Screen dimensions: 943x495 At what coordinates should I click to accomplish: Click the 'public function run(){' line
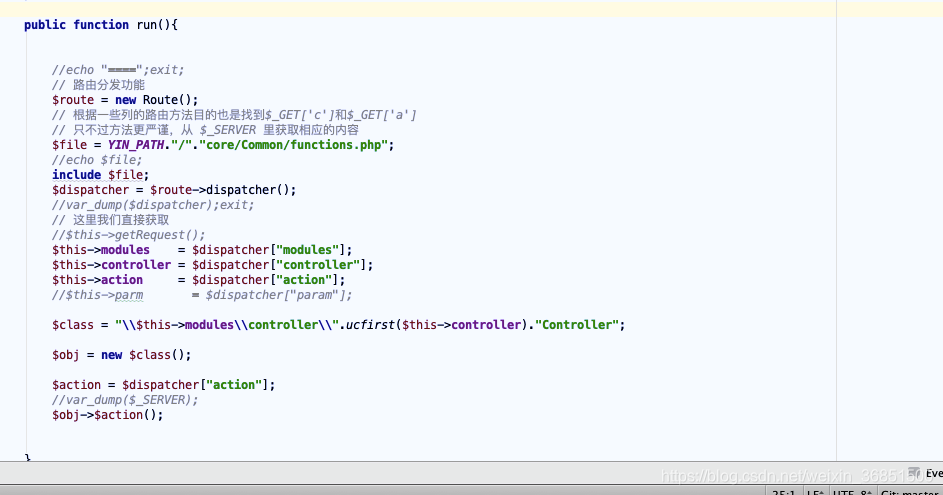coord(101,25)
